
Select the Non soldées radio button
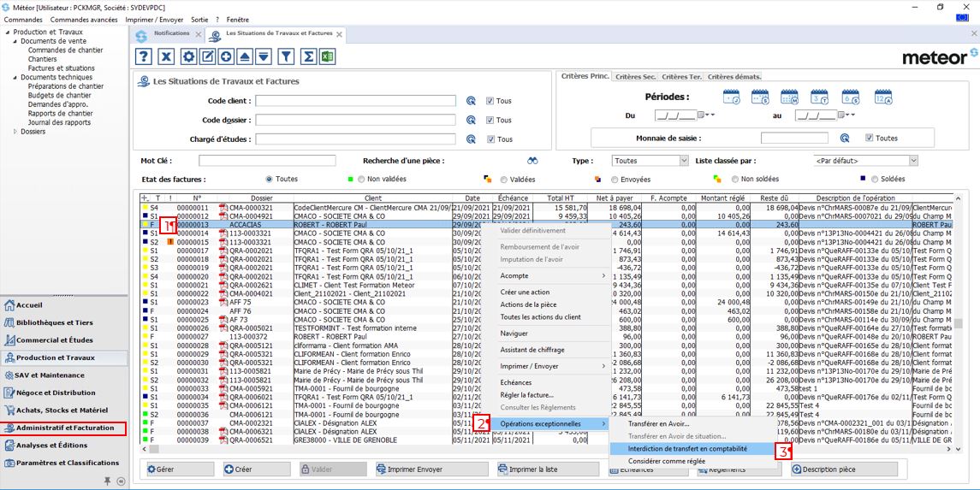pyautogui.click(x=735, y=179)
